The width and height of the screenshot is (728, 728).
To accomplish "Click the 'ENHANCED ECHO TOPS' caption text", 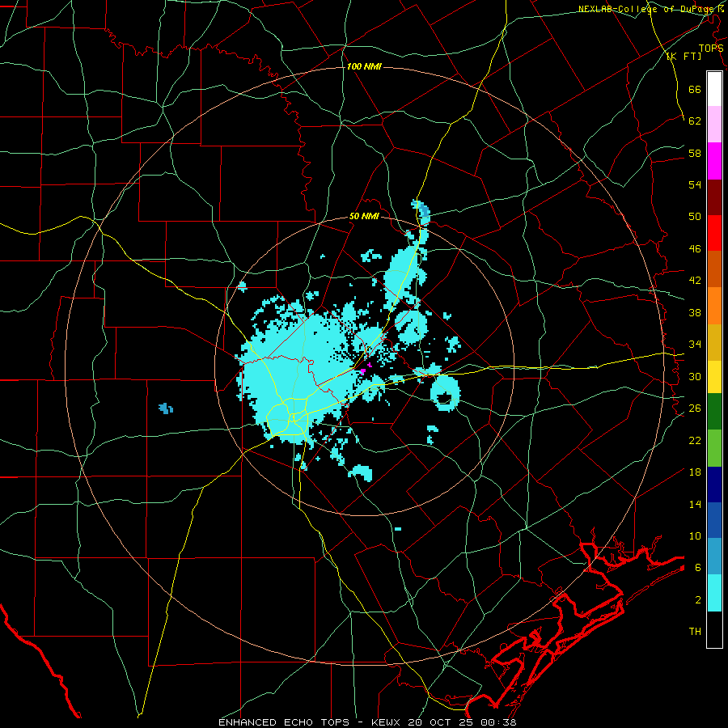I will [284, 722].
